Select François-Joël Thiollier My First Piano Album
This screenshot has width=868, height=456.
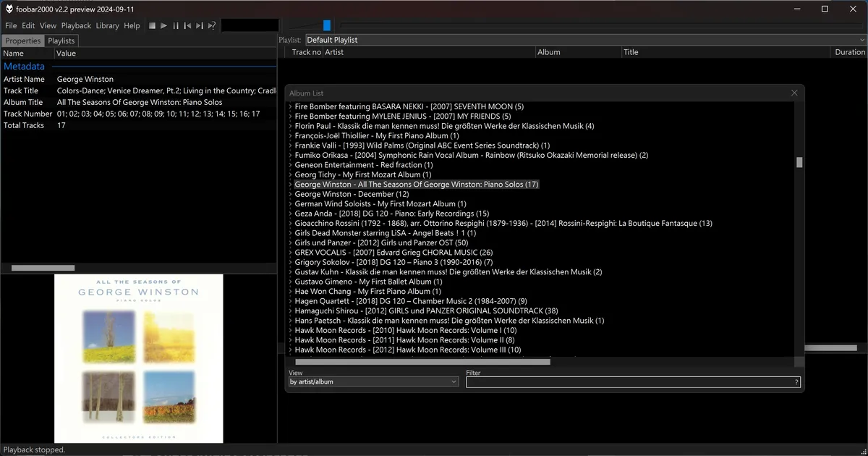377,135
